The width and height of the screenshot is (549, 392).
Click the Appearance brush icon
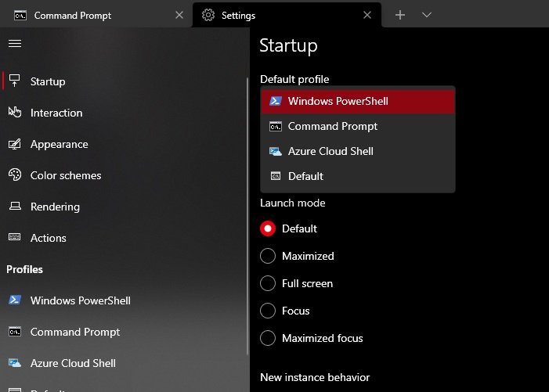(14, 144)
